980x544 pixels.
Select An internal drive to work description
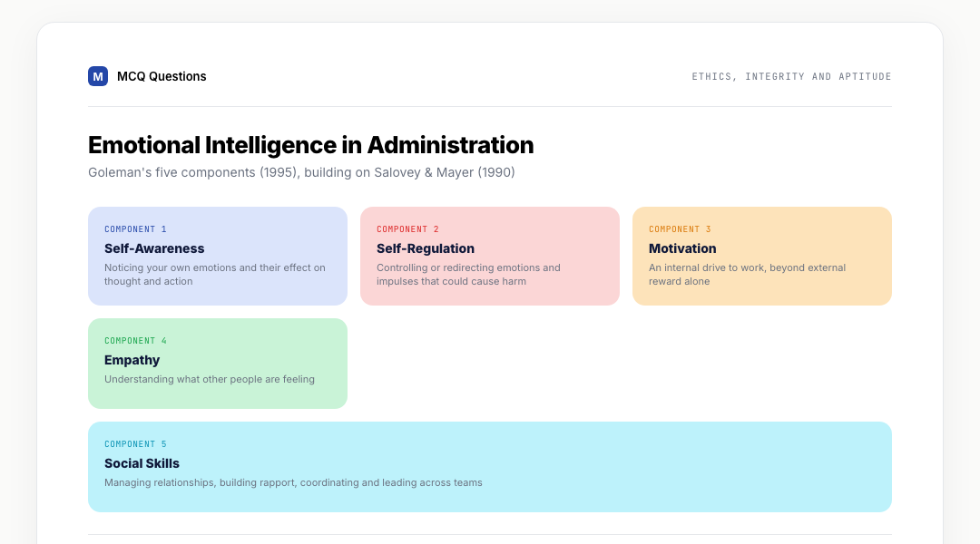coord(747,274)
